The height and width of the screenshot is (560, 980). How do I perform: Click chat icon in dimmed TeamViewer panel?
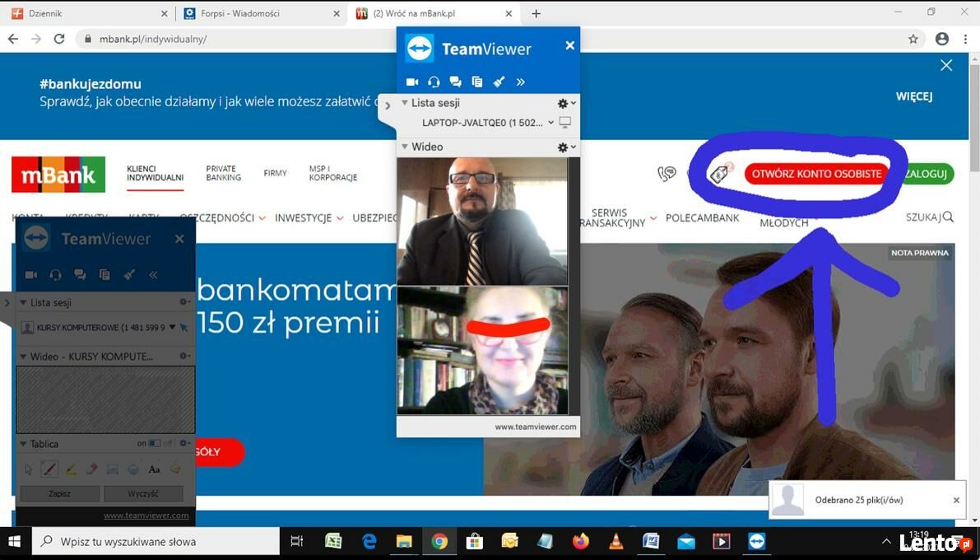[x=80, y=275]
